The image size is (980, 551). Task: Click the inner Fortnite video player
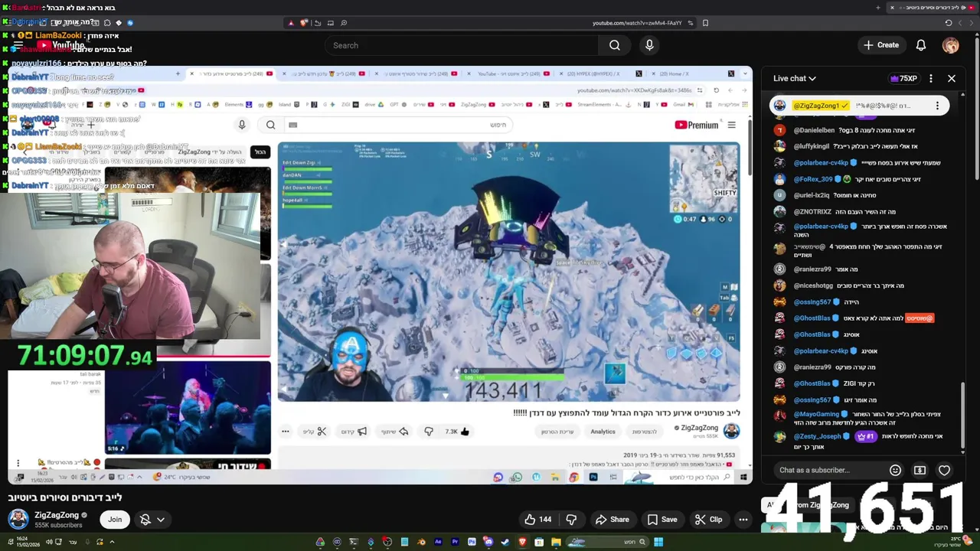point(509,272)
